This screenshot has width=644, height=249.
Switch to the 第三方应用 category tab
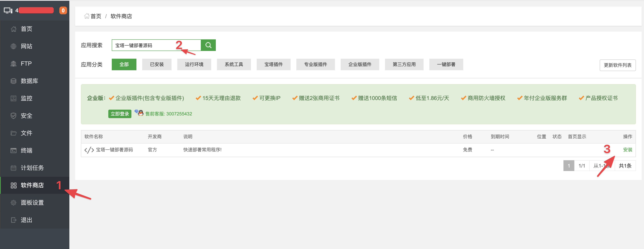pos(404,64)
